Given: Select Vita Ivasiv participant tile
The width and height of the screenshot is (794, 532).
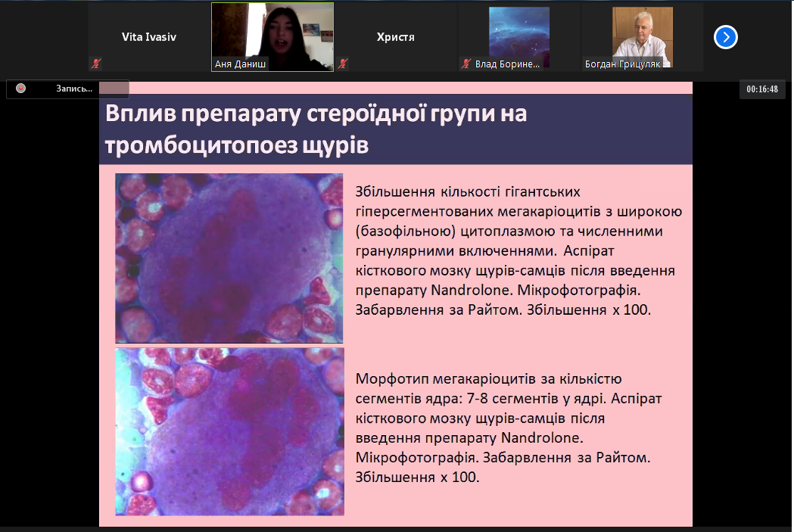Looking at the screenshot, I should pos(149,37).
